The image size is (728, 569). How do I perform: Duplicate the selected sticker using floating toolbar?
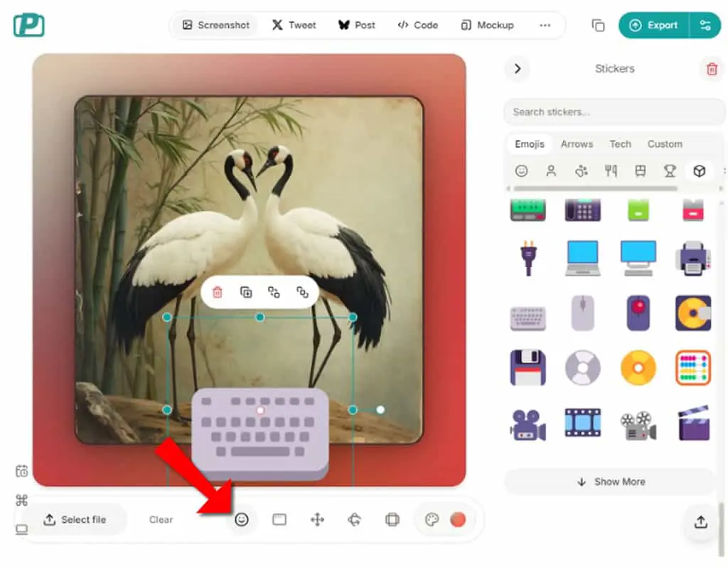tap(246, 292)
